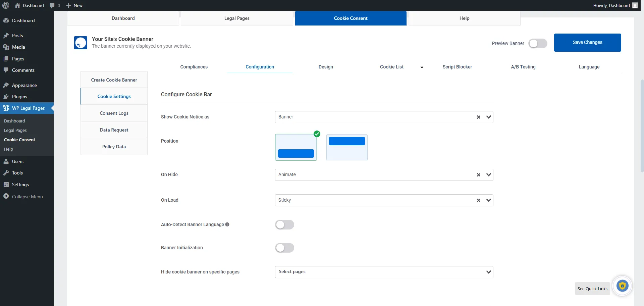Viewport: 644px width, 306px height.
Task: Open the support chat widget icon
Action: pyautogui.click(x=622, y=286)
